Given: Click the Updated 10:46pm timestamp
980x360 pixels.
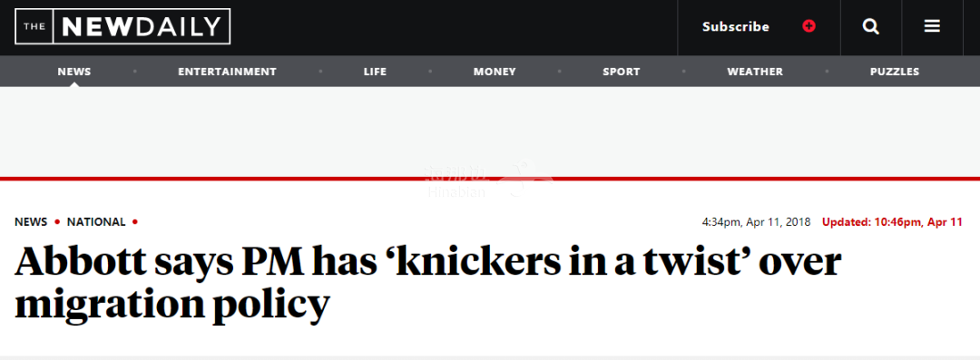Looking at the screenshot, I should tap(892, 222).
